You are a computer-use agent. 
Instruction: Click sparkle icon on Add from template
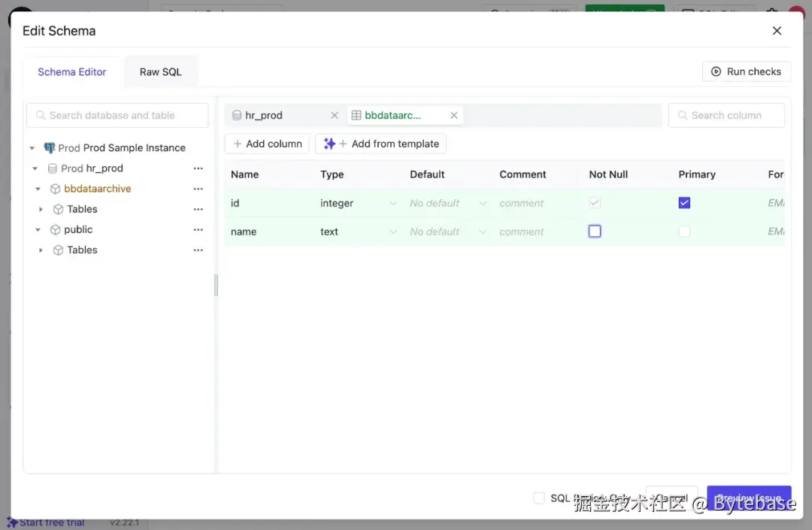[329, 144]
